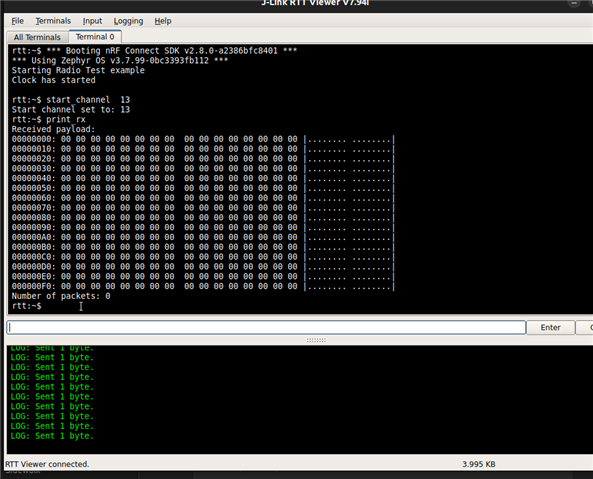Click the hex dump row 000000C0
The height and width of the screenshot is (479, 593).
coord(203,257)
